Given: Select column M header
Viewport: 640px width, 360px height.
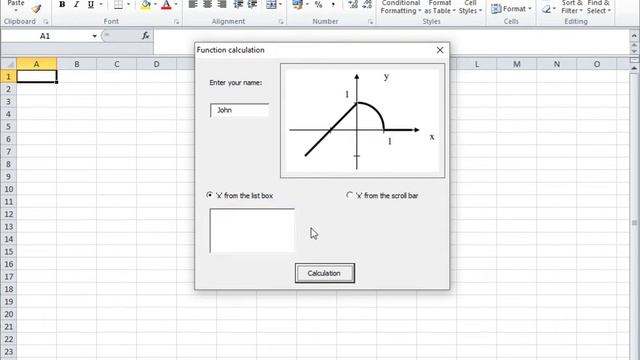Looking at the screenshot, I should coord(517,64).
